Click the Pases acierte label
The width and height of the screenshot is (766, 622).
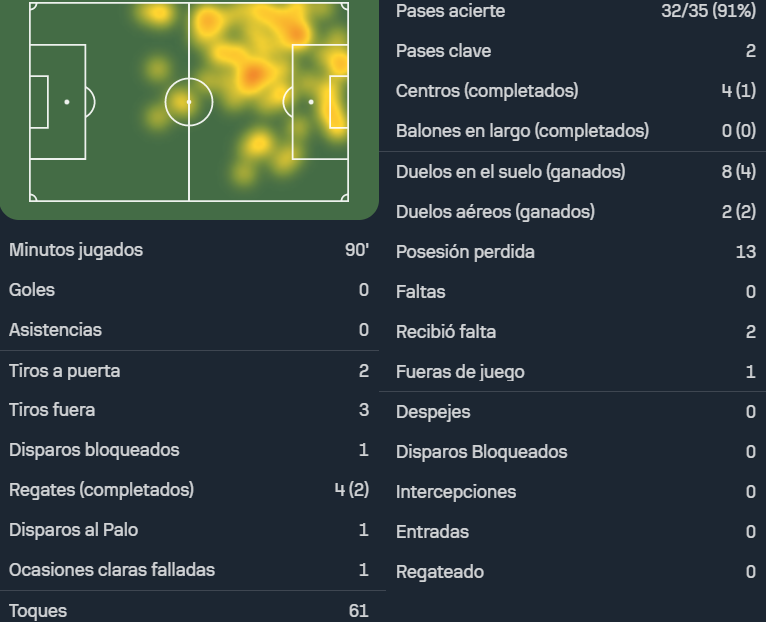coord(450,11)
